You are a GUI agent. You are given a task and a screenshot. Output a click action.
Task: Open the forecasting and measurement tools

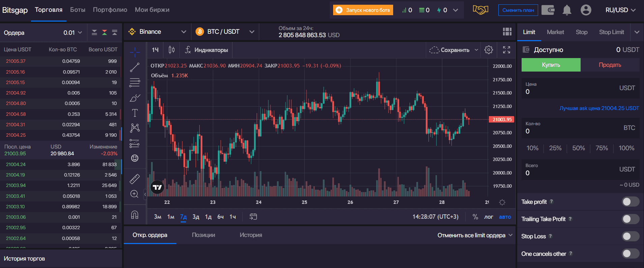(x=135, y=143)
